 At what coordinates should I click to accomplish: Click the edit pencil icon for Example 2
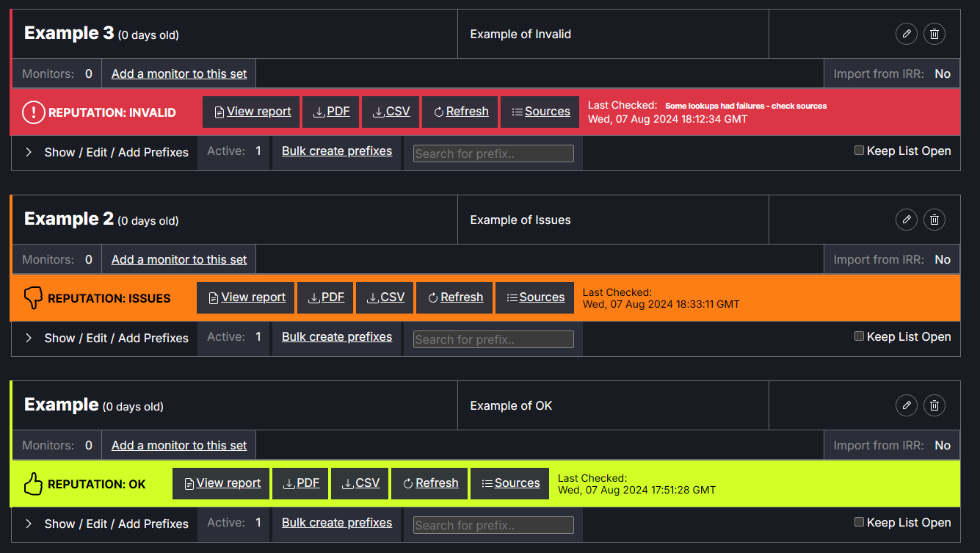click(x=907, y=220)
